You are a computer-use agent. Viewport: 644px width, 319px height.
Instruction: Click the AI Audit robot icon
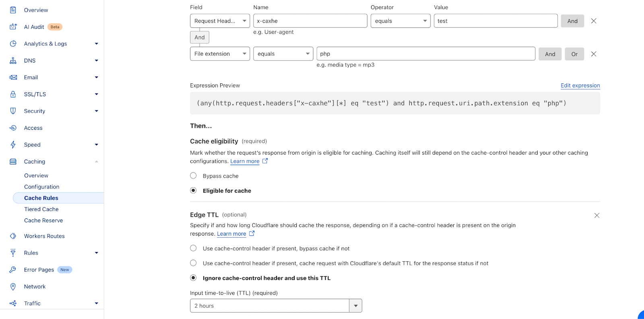(x=13, y=27)
